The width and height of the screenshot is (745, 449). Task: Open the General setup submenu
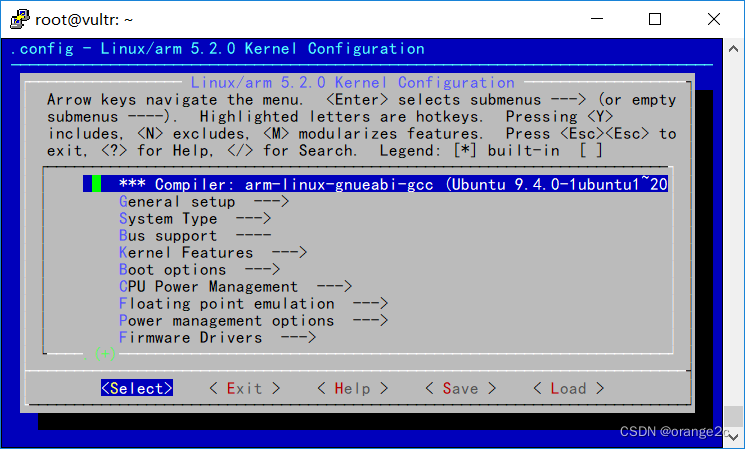[x=204, y=201]
